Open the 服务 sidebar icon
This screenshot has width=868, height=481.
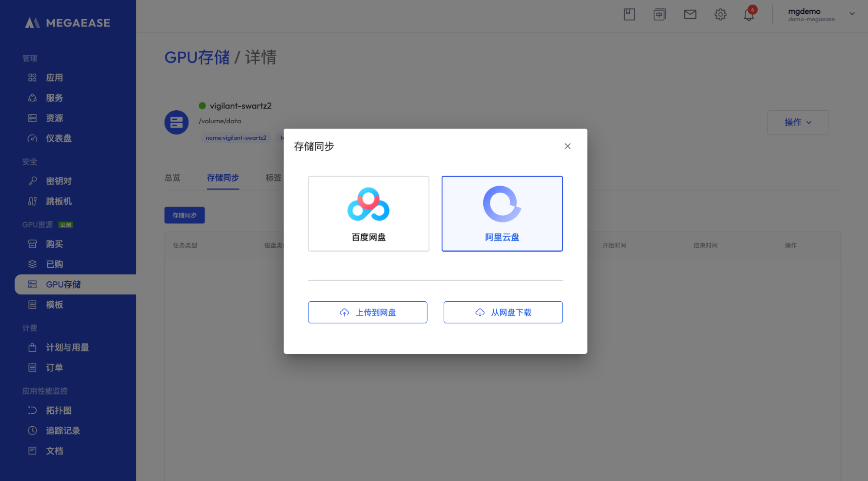[x=33, y=98]
